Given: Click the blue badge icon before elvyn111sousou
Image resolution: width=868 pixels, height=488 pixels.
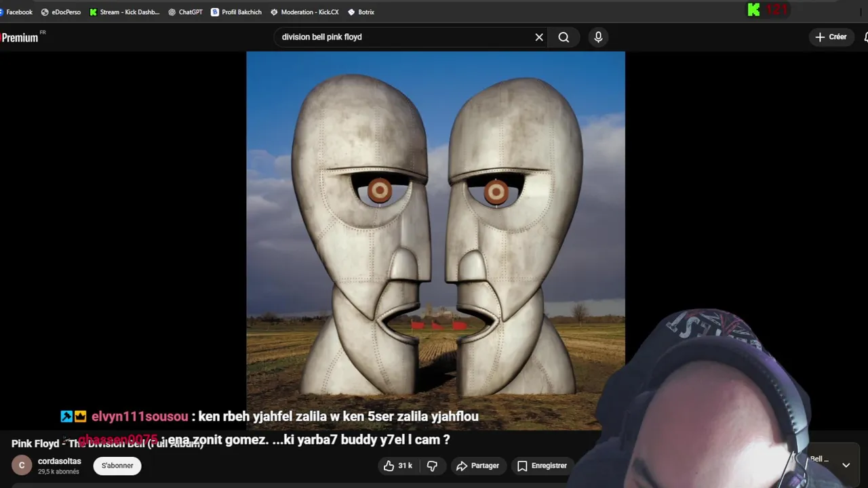Looking at the screenshot, I should [x=66, y=417].
